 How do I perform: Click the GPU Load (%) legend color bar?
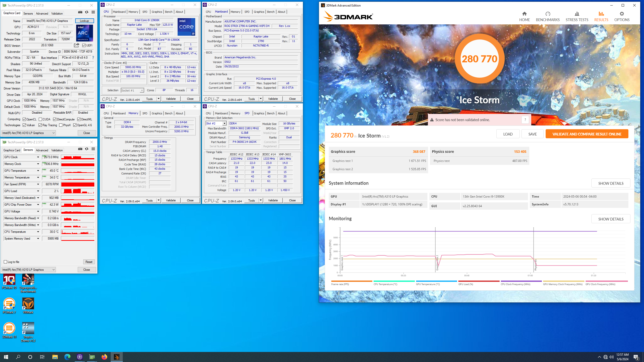click(x=479, y=281)
